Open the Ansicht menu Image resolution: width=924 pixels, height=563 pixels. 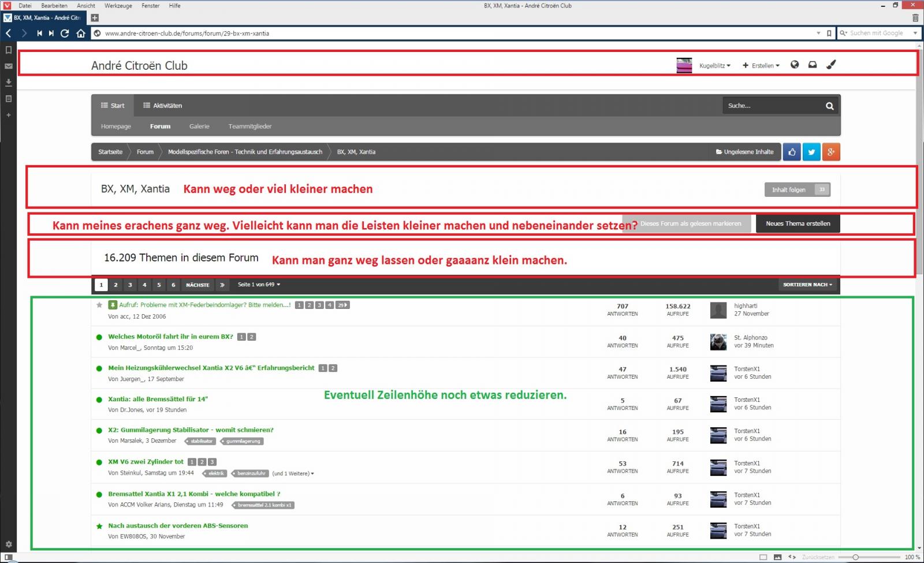tap(86, 5)
